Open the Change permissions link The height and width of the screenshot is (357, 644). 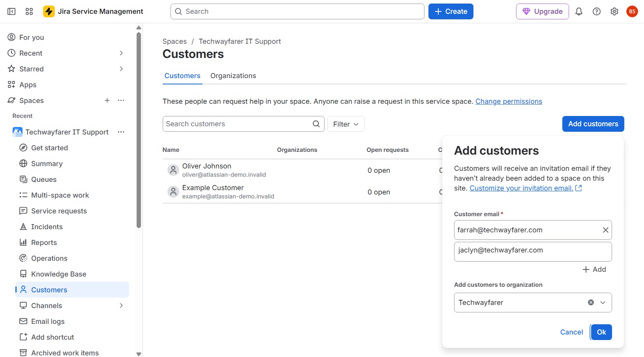[509, 101]
